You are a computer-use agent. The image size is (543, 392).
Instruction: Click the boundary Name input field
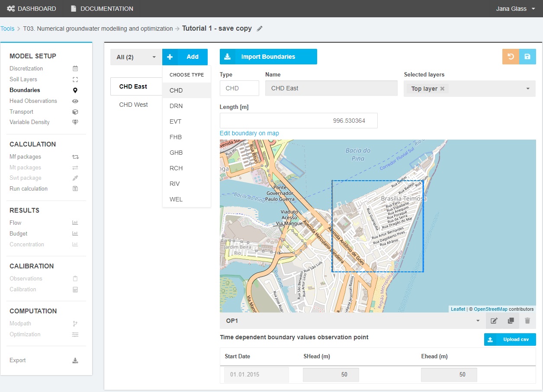(x=331, y=88)
